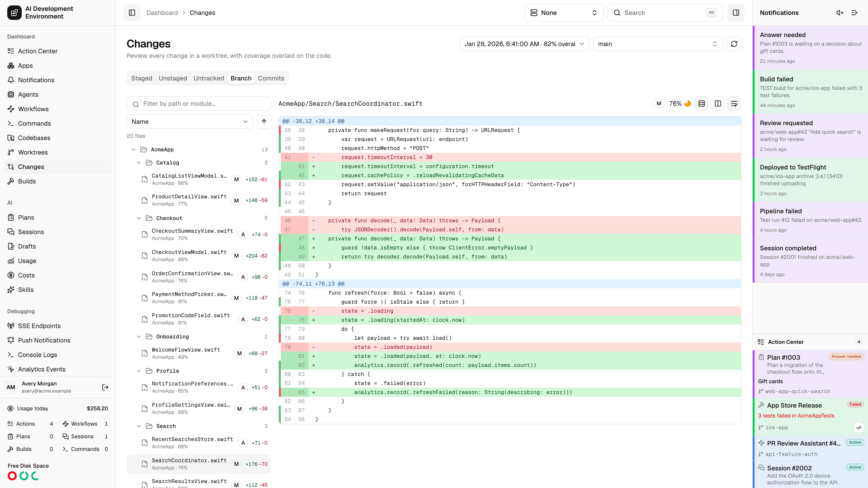
Task: Switch to the Staged tab
Action: [x=142, y=78]
